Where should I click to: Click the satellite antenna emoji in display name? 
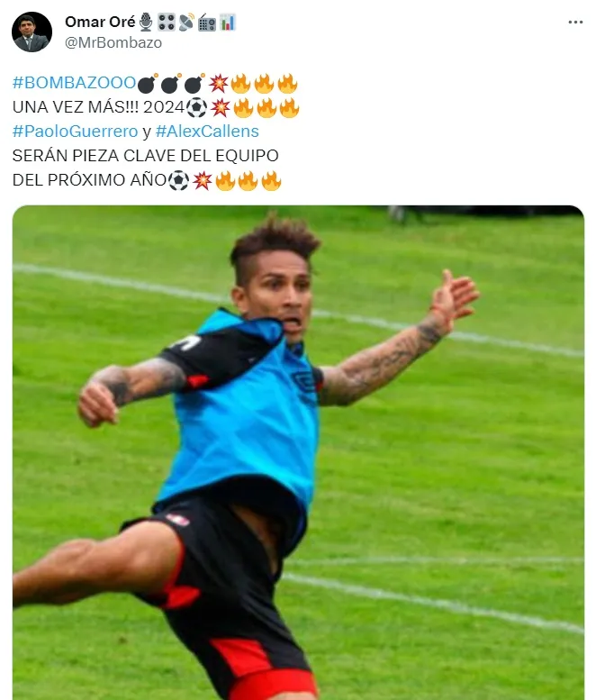tap(186, 23)
